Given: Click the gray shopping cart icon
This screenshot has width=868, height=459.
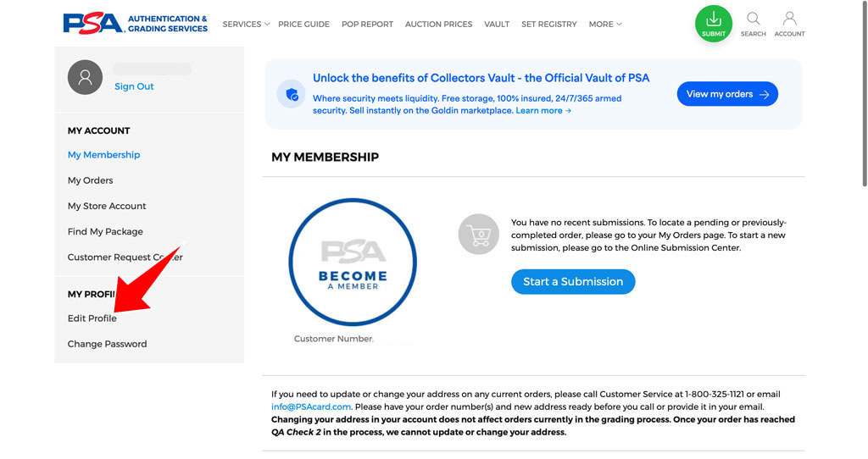Looking at the screenshot, I should click(x=478, y=235).
